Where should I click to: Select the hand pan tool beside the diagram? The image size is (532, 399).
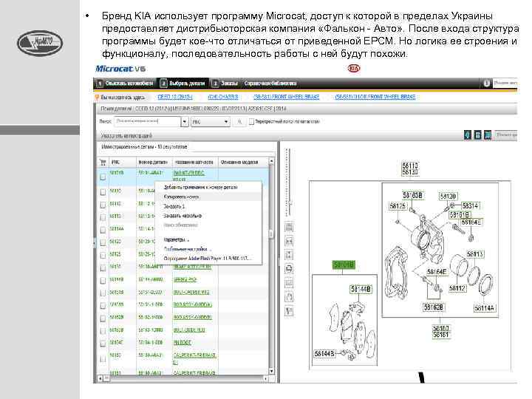coord(289,297)
